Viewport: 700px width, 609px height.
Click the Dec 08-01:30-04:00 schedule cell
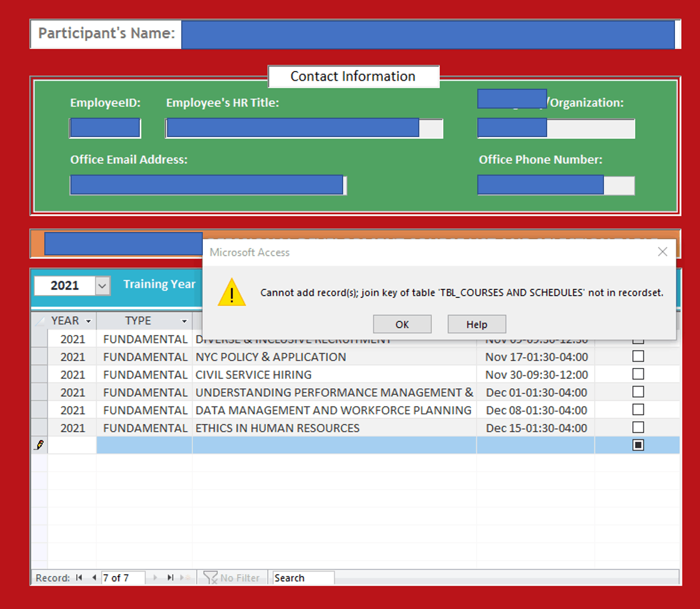(536, 410)
